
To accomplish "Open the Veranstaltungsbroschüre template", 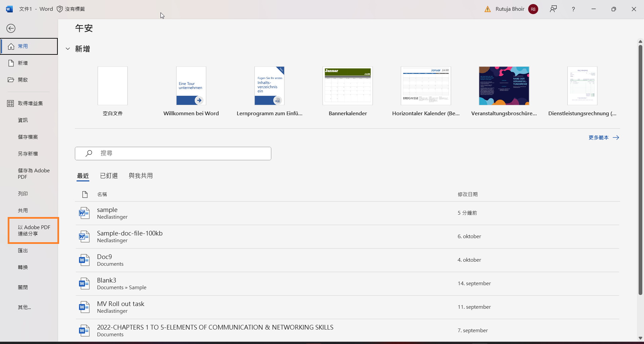I will click(x=504, y=91).
